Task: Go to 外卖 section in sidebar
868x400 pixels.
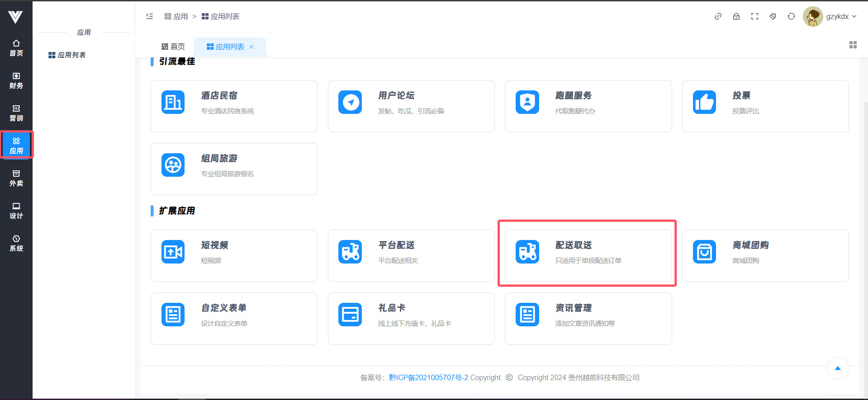Action: click(16, 178)
